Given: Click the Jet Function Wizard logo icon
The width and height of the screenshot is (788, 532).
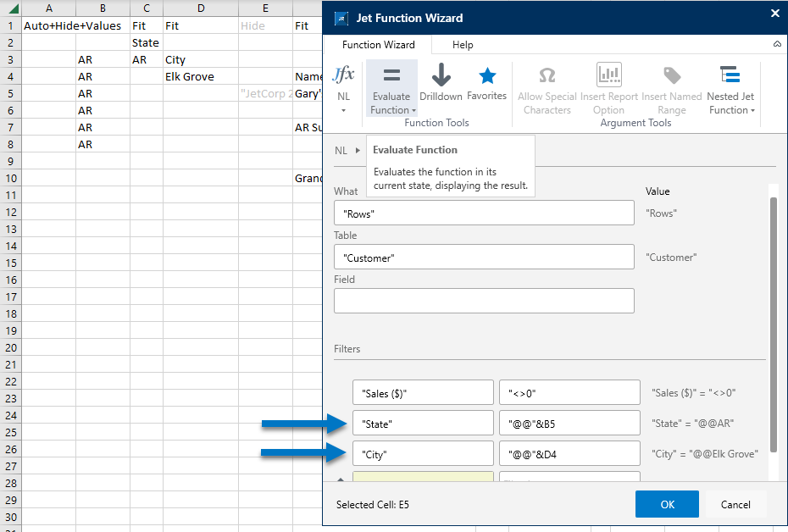Looking at the screenshot, I should tap(341, 18).
